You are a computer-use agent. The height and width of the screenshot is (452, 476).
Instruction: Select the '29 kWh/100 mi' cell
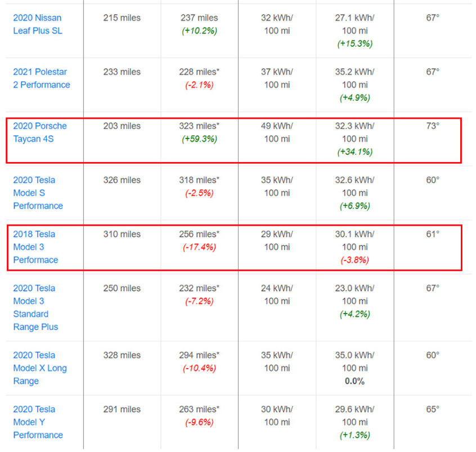[x=277, y=240]
